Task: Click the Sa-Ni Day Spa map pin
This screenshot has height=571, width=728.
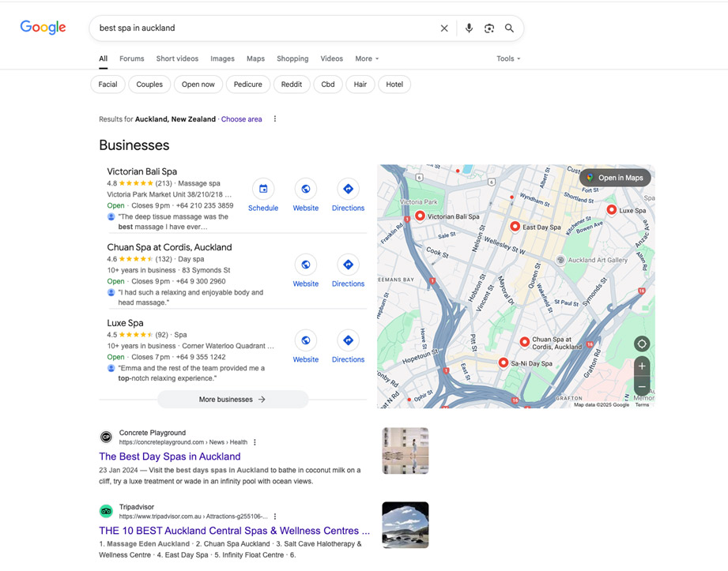Action: click(x=504, y=363)
